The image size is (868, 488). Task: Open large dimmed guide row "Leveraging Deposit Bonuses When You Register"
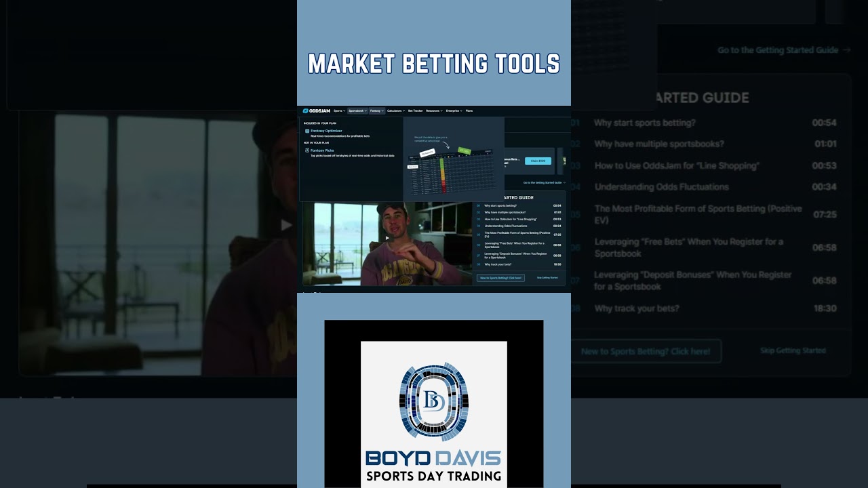tap(705, 281)
